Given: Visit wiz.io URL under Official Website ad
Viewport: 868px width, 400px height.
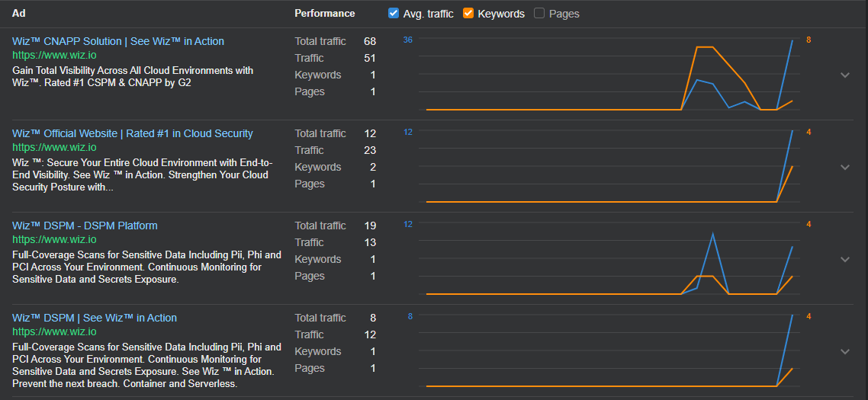Looking at the screenshot, I should [54, 147].
